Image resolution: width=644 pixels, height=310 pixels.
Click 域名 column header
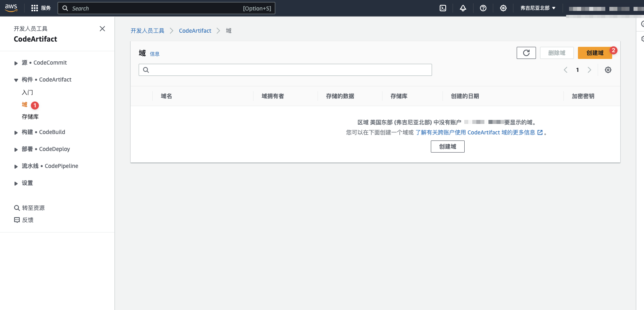pyautogui.click(x=166, y=96)
